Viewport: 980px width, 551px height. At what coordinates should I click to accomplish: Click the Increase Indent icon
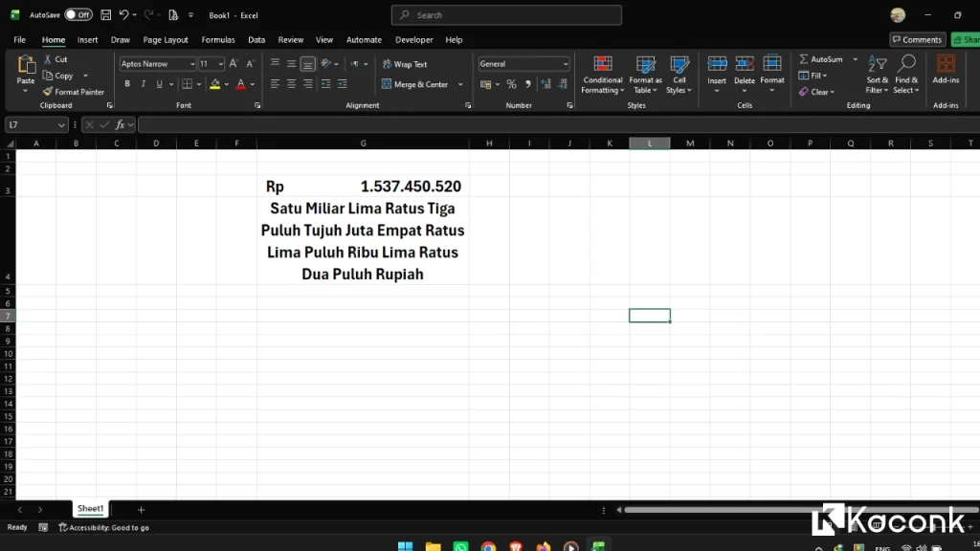click(343, 84)
